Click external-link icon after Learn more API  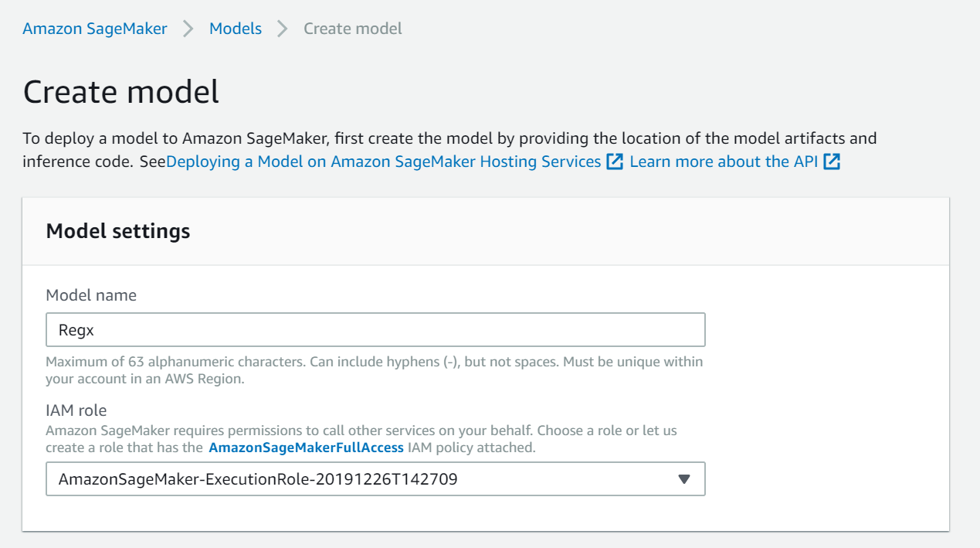pos(832,162)
